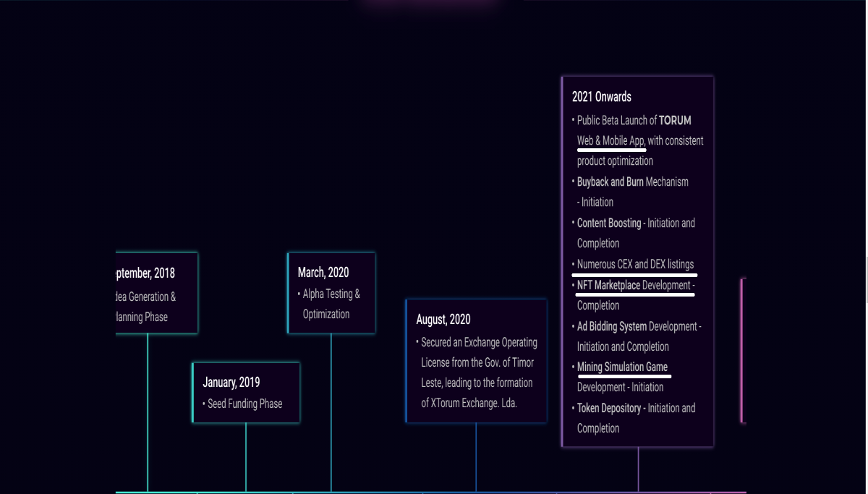This screenshot has width=868, height=494.
Task: Select the 'August, 2020' timeline heading
Action: click(x=443, y=320)
